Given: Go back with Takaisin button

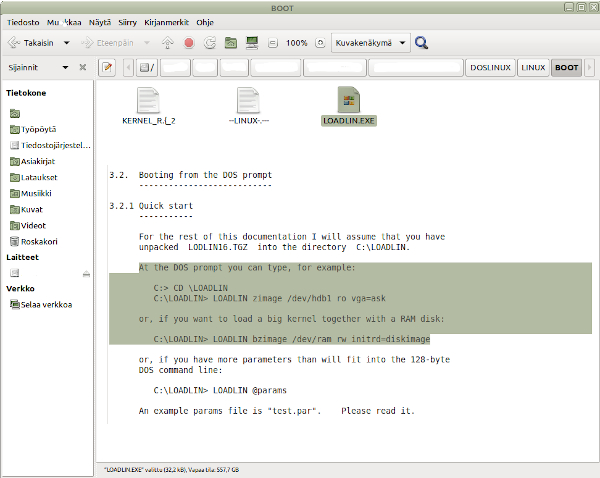Looking at the screenshot, I should (31, 43).
